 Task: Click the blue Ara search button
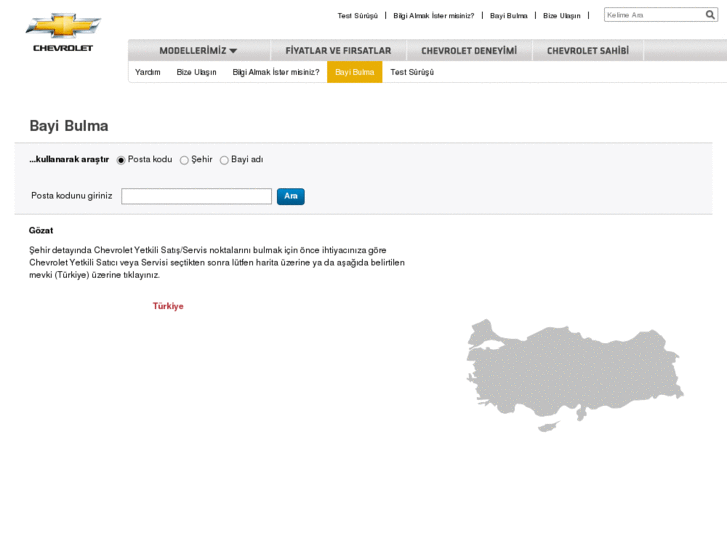(x=291, y=196)
